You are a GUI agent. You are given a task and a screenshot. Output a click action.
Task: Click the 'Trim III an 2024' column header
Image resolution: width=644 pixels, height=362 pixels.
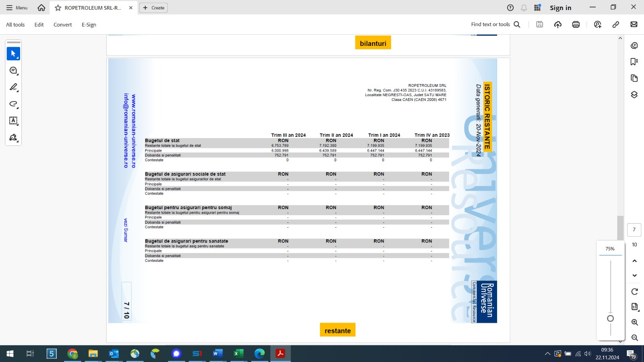(288, 135)
